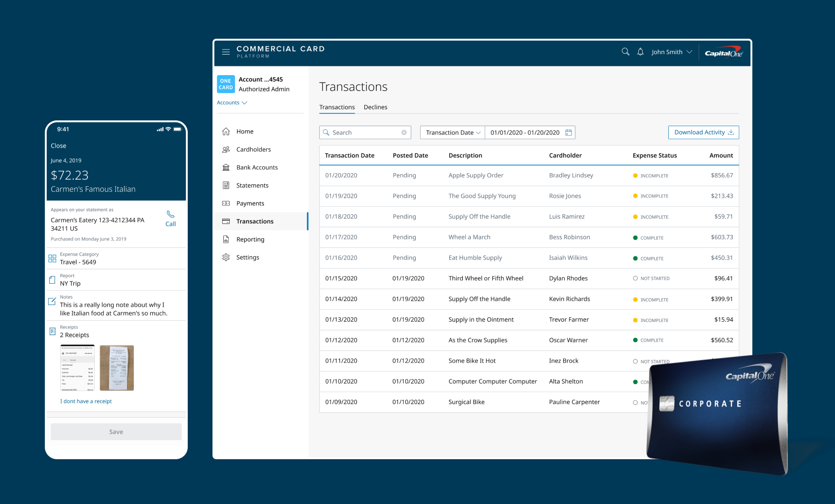Go to Reporting in the sidebar
This screenshot has height=504, width=835.
[250, 239]
